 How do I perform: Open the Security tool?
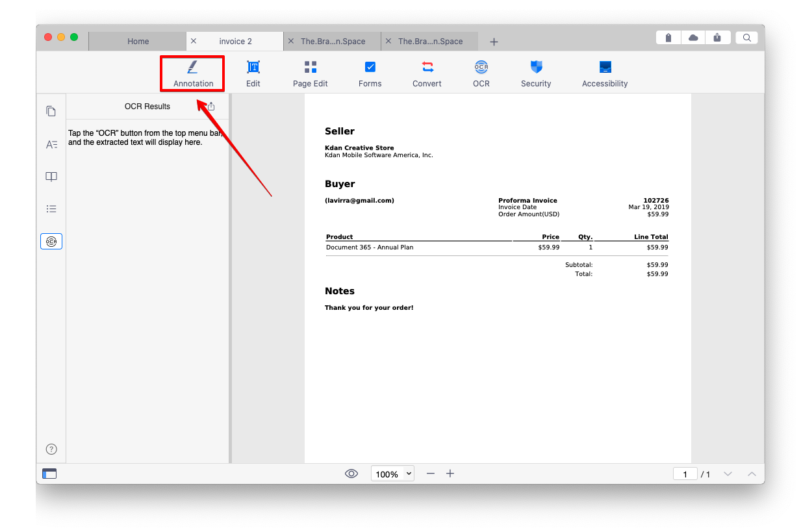[536, 73]
